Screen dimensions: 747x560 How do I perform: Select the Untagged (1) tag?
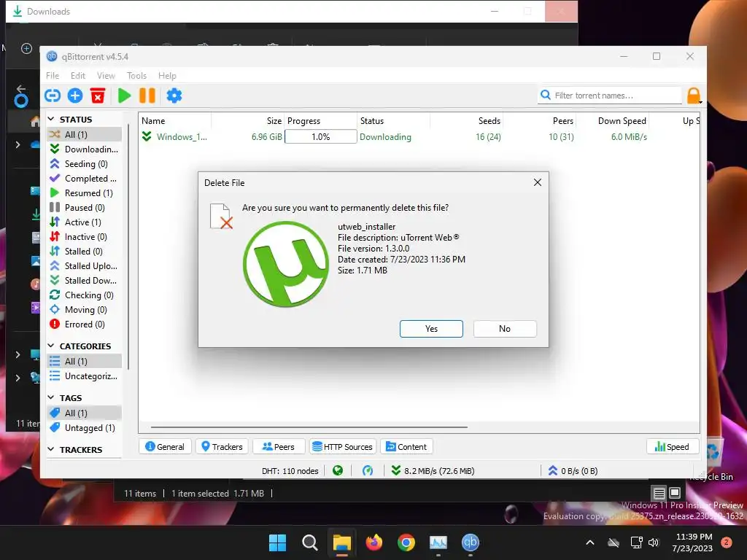coord(85,428)
